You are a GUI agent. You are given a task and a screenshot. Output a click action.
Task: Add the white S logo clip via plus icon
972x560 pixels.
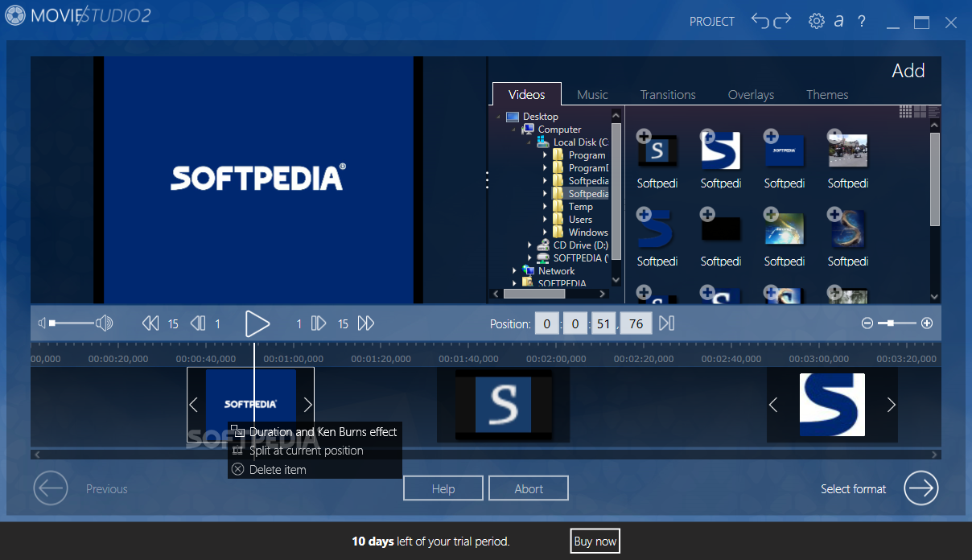706,136
